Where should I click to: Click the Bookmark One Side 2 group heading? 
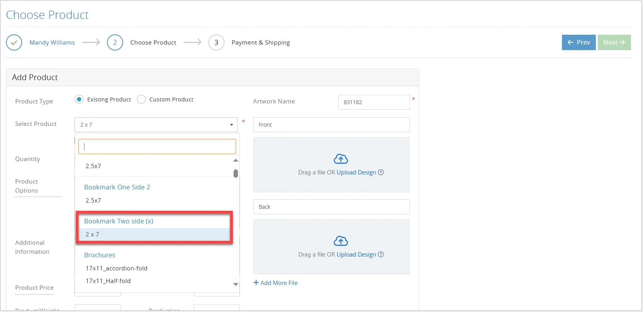[x=117, y=187]
